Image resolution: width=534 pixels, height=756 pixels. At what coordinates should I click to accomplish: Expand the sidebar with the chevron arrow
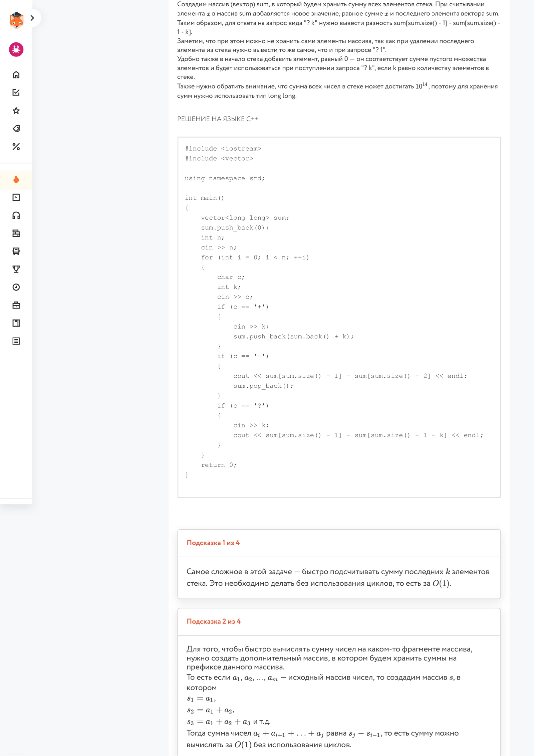[x=32, y=18]
